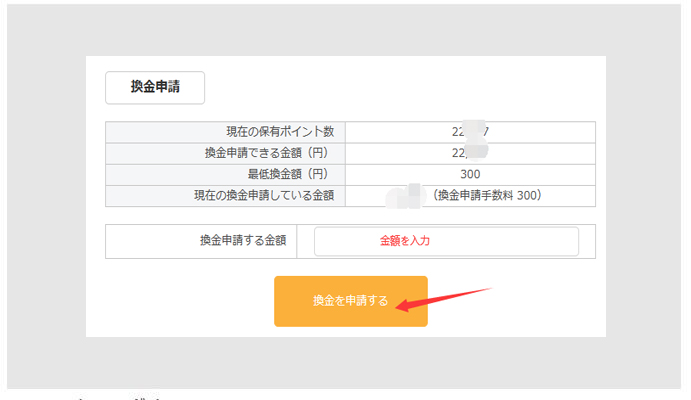This screenshot has height=400, width=691.
Task: Click the gray background left of form
Action: coord(45,200)
